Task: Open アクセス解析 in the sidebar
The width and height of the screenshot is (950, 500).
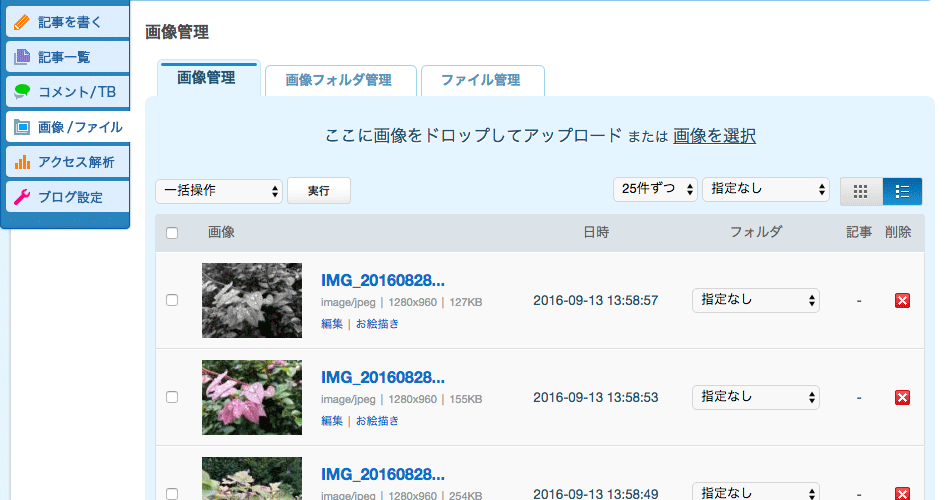Action: click(x=68, y=162)
